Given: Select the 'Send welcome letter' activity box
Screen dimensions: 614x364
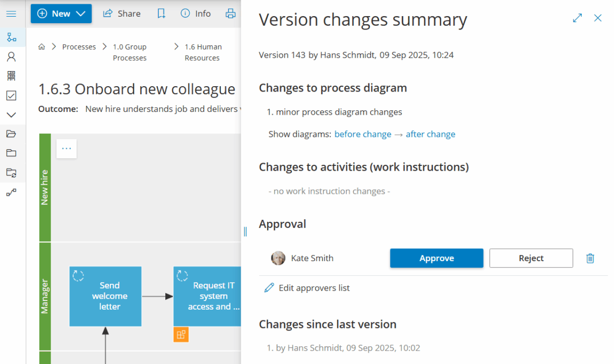Looking at the screenshot, I should click(106, 296).
